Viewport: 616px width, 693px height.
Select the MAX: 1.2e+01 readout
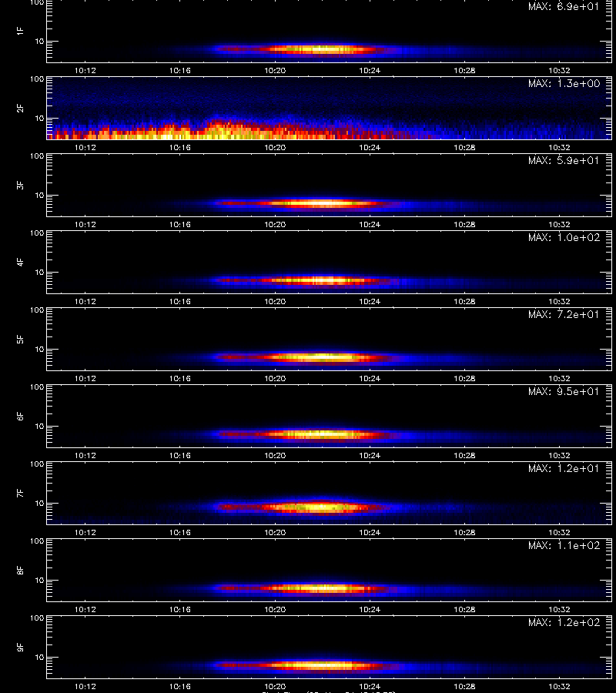coord(564,468)
